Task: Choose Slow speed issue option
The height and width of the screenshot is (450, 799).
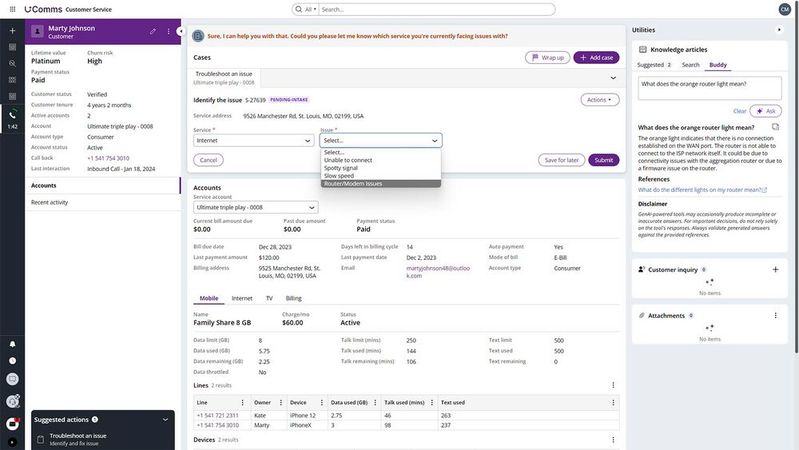Action: tap(380, 176)
